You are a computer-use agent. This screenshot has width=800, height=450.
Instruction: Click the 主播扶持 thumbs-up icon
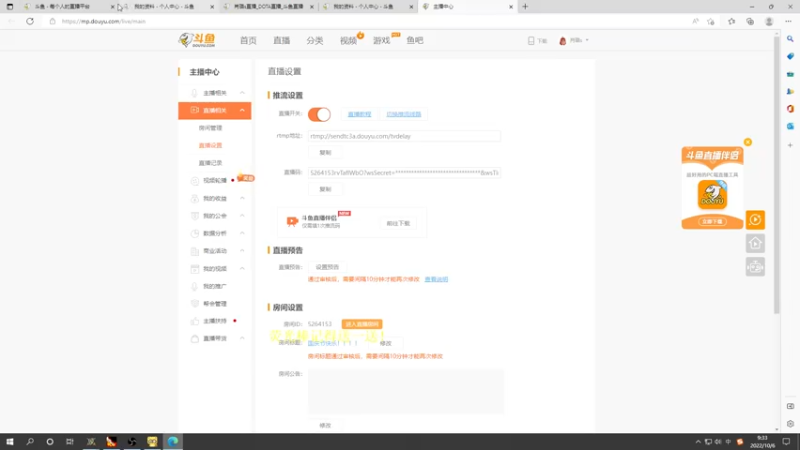click(194, 321)
